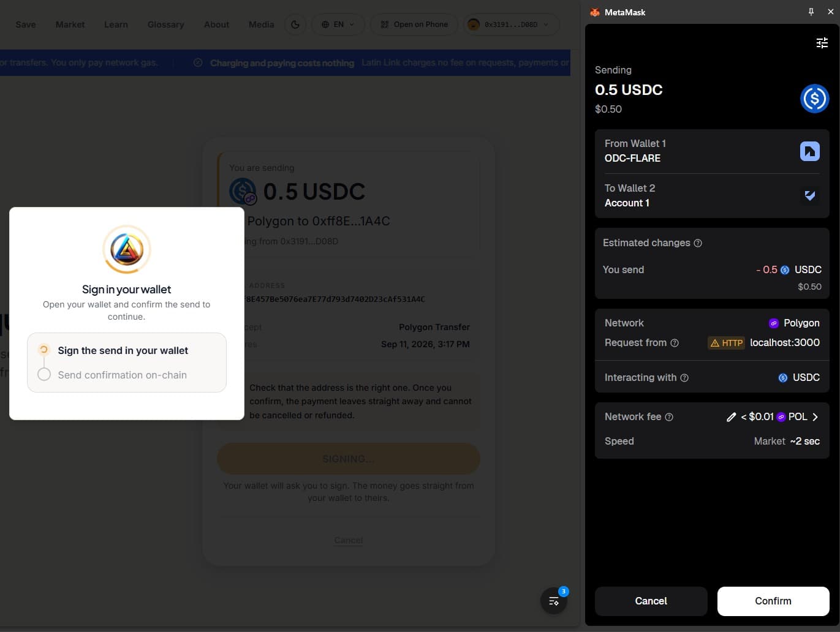The height and width of the screenshot is (632, 840).
Task: Click the "Polygon Transfer" value
Action: point(434,327)
